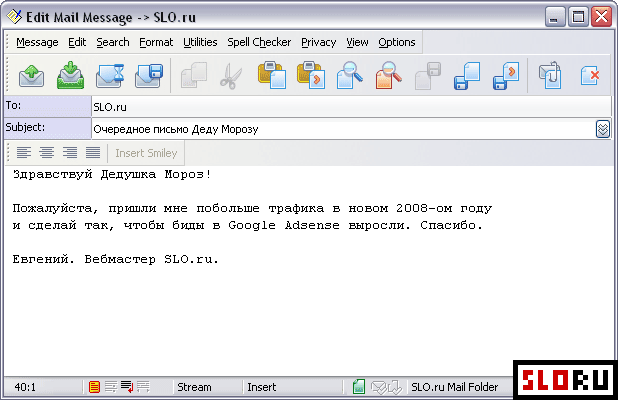Click the envelope with floppy save draft icon
Image resolution: width=618 pixels, height=400 pixels.
click(x=149, y=75)
